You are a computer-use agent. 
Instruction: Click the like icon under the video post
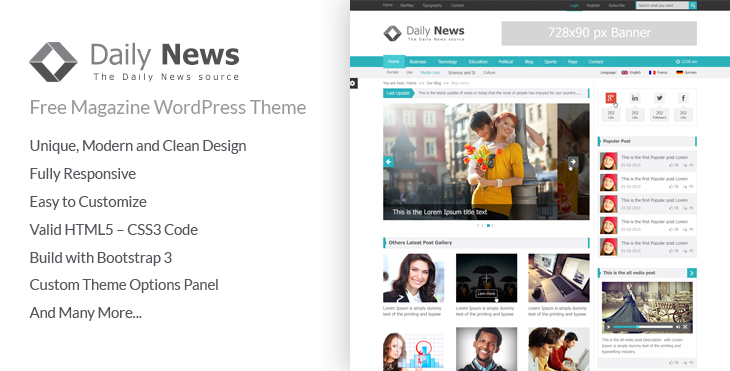671,362
